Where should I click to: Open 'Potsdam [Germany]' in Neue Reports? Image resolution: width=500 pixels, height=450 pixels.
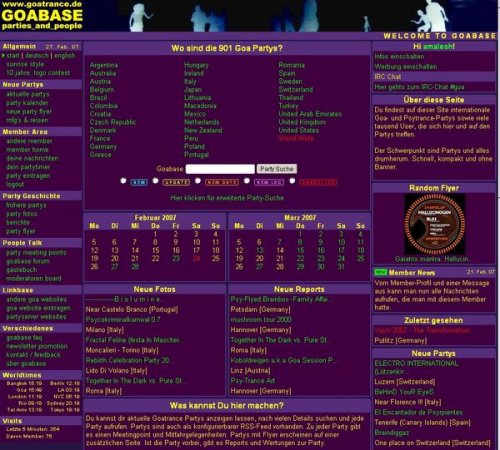[x=260, y=310]
